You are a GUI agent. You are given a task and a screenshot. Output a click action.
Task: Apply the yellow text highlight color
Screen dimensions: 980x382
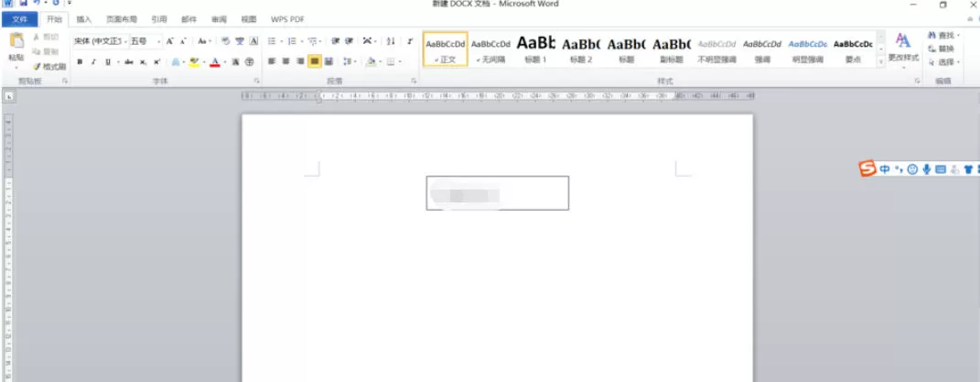pos(194,61)
